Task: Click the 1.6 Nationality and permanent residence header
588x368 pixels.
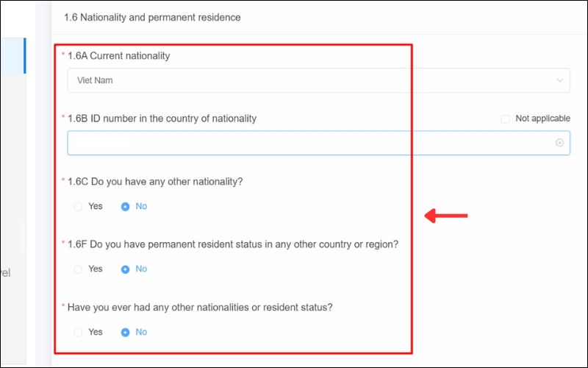Action: tap(152, 17)
